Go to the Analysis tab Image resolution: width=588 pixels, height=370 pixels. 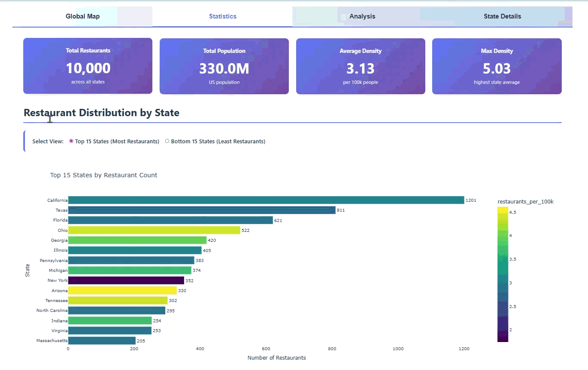pyautogui.click(x=362, y=16)
